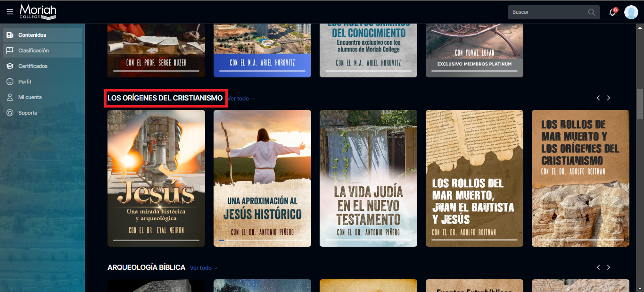The height and width of the screenshot is (292, 644).
Task: Go to next in Orígenes del Cristianismo carousel
Action: click(x=608, y=98)
